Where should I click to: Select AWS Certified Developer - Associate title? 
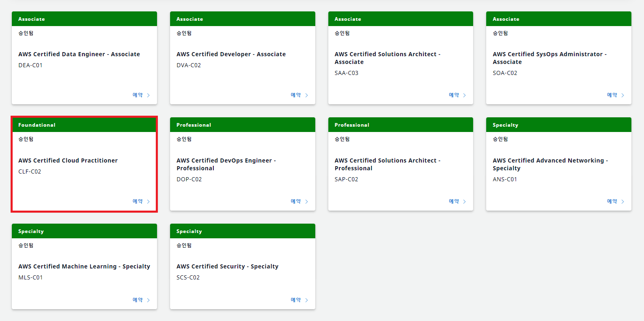[231, 54]
